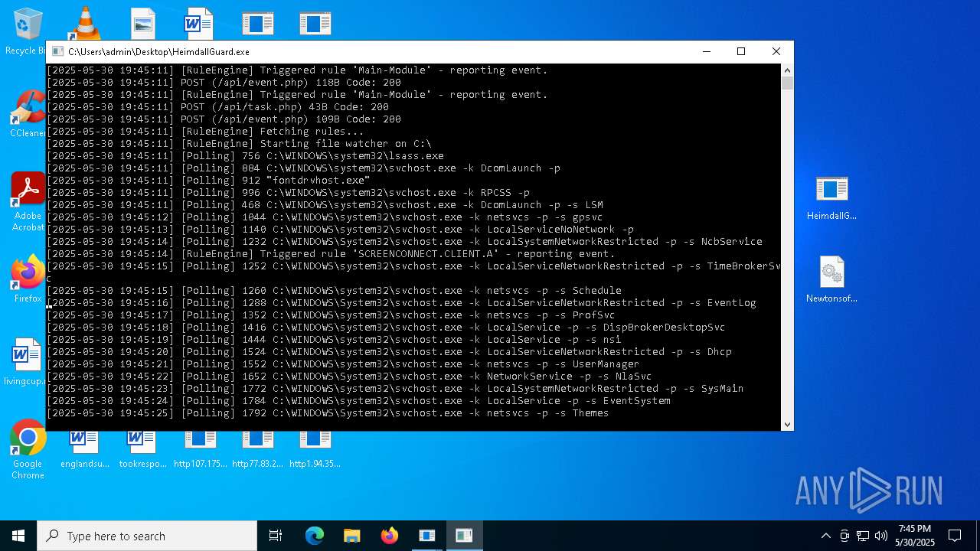
Task: Click the svchost '-s gpsvc' log line
Action: click(x=325, y=217)
